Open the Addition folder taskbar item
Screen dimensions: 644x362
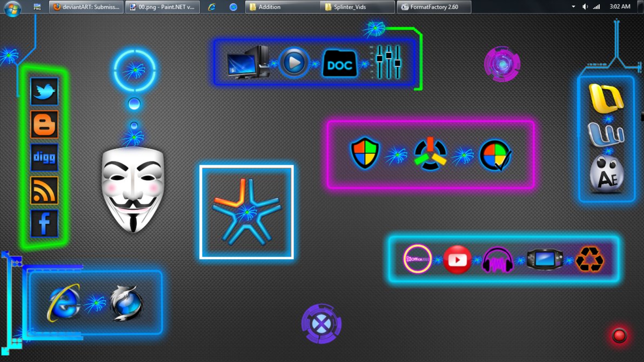[283, 6]
